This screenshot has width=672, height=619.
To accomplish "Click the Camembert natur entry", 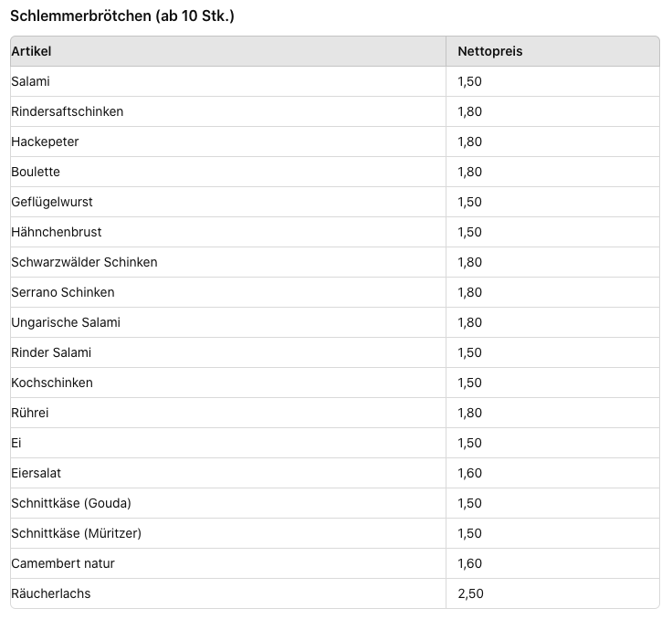I will 63,563.
